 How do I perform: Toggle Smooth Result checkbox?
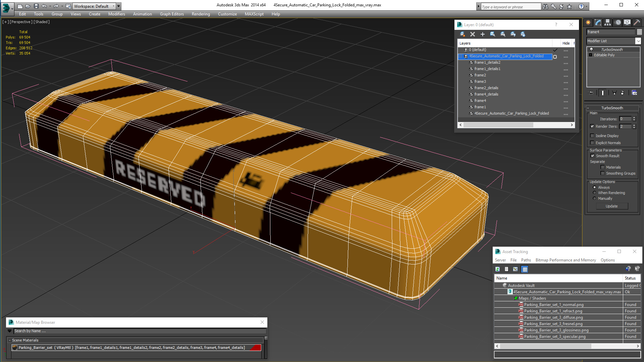pos(592,156)
